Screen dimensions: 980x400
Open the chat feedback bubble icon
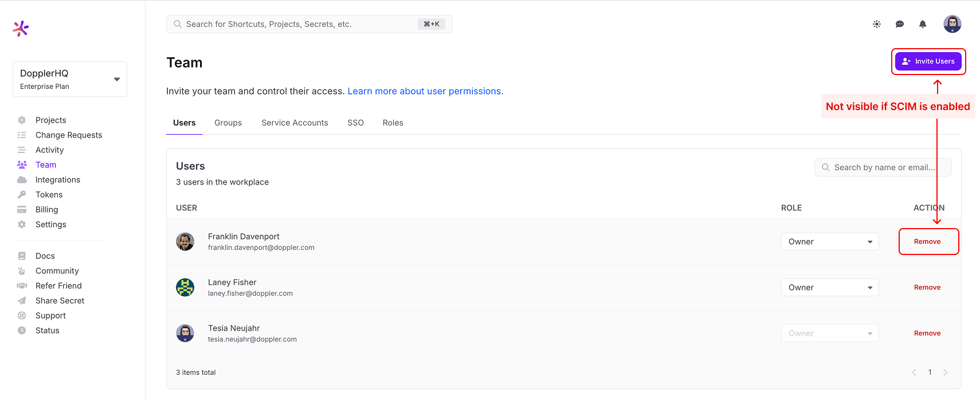pyautogui.click(x=900, y=24)
